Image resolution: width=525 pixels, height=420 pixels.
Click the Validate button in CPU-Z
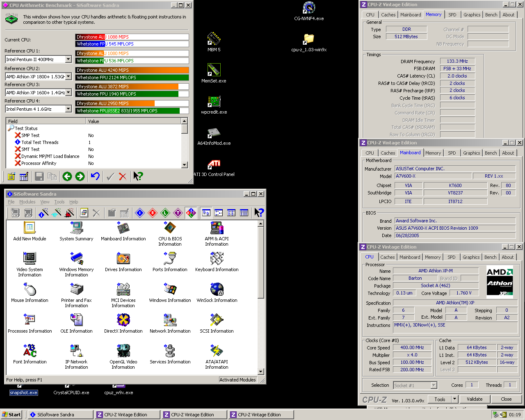475,399
